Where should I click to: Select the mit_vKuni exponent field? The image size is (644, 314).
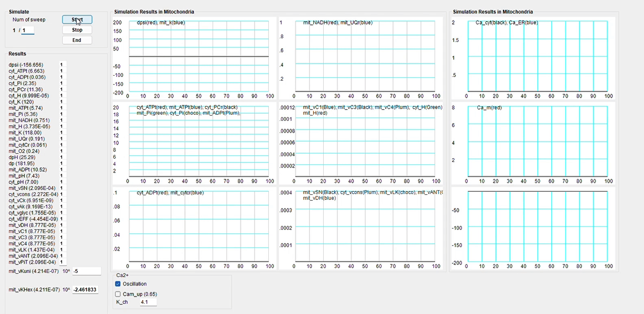[86, 271]
